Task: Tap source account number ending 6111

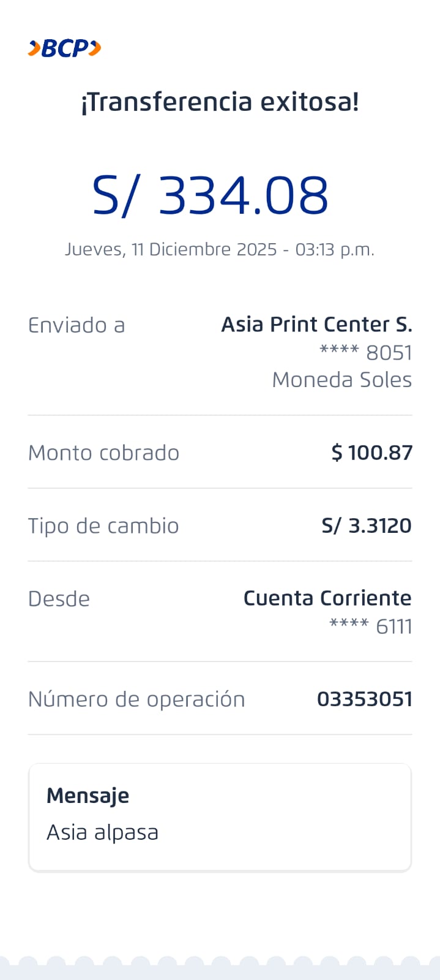Action: pos(371,627)
